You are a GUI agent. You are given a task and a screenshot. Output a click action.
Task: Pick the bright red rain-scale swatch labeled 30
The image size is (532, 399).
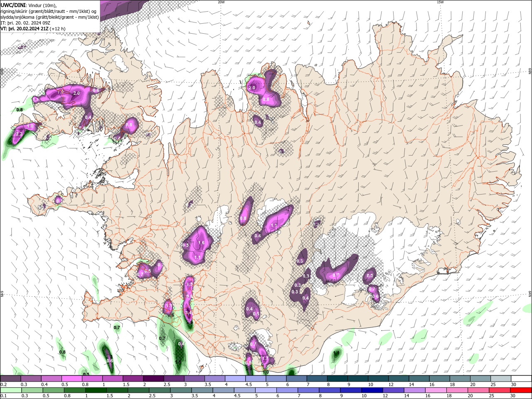(x=521, y=390)
